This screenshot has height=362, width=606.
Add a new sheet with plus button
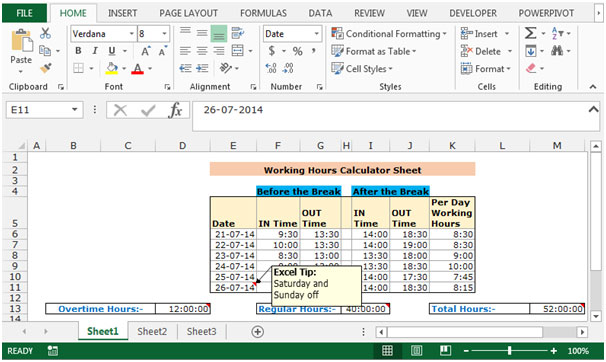pos(257,331)
